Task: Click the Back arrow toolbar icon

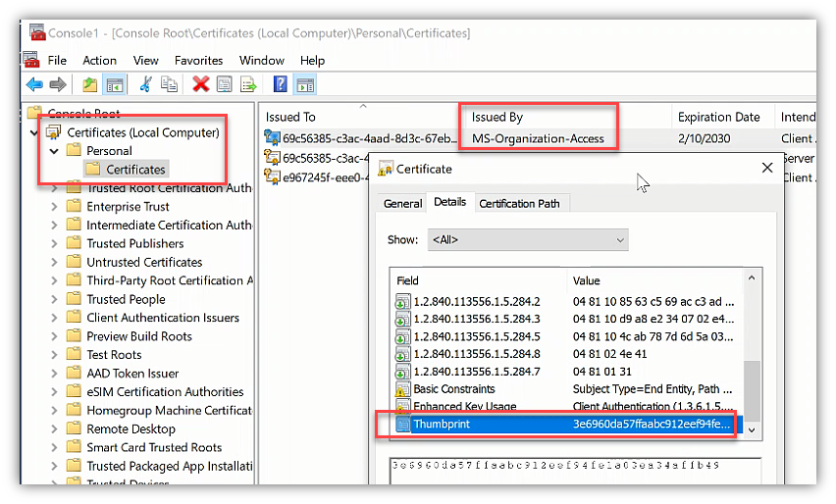Action: point(34,84)
